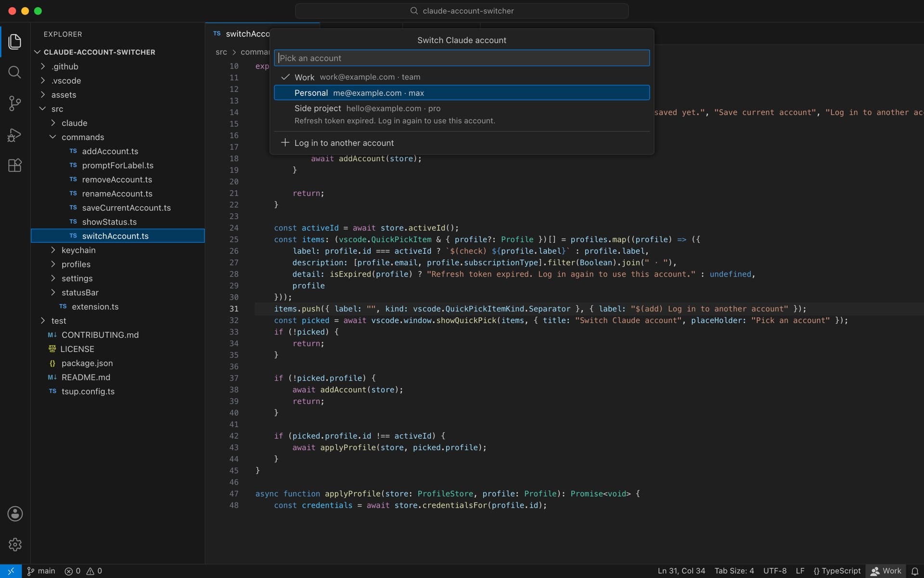Click the src breadcrumb segment
Image resolution: width=924 pixels, height=578 pixels.
[x=221, y=52]
